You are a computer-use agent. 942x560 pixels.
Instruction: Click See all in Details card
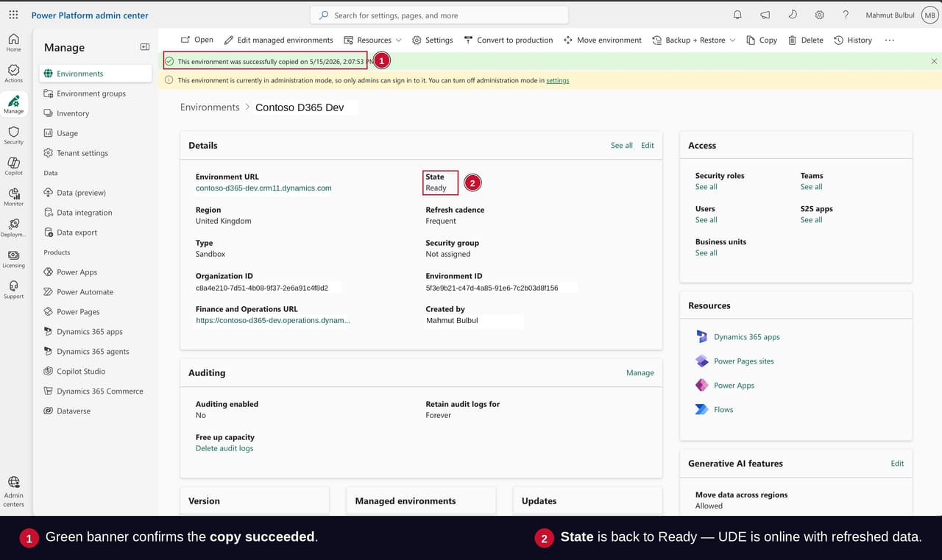pos(622,146)
